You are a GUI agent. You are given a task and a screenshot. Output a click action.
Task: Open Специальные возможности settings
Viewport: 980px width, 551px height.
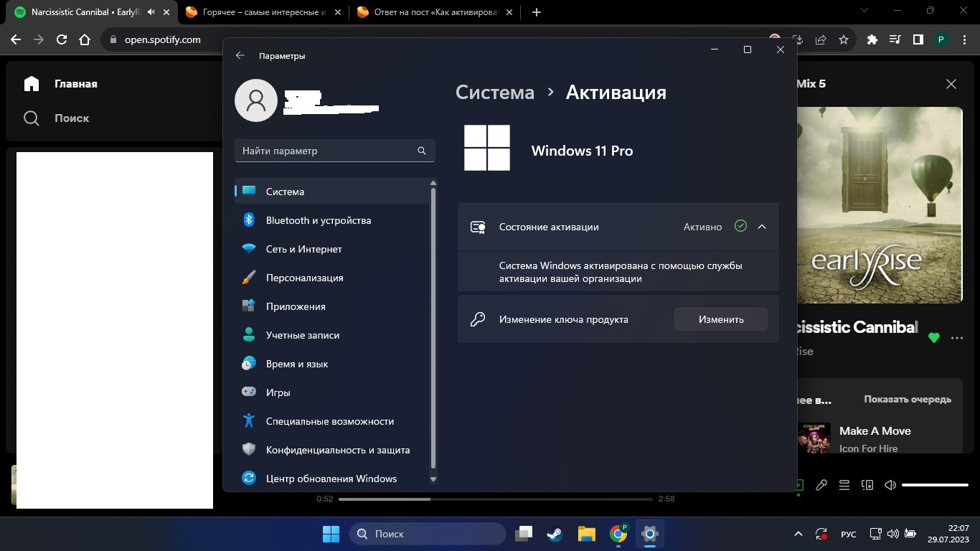(x=332, y=421)
